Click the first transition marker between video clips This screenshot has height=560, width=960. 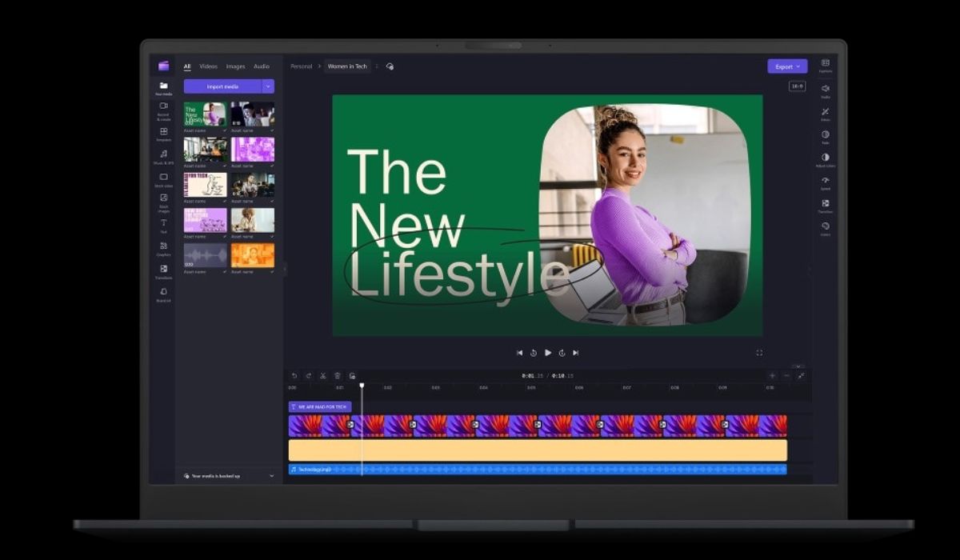350,424
